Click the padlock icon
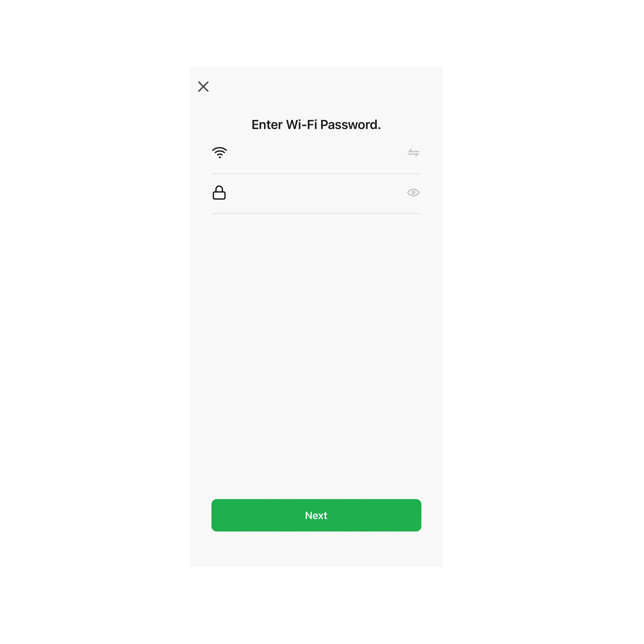The height and width of the screenshot is (644, 644). (x=219, y=193)
